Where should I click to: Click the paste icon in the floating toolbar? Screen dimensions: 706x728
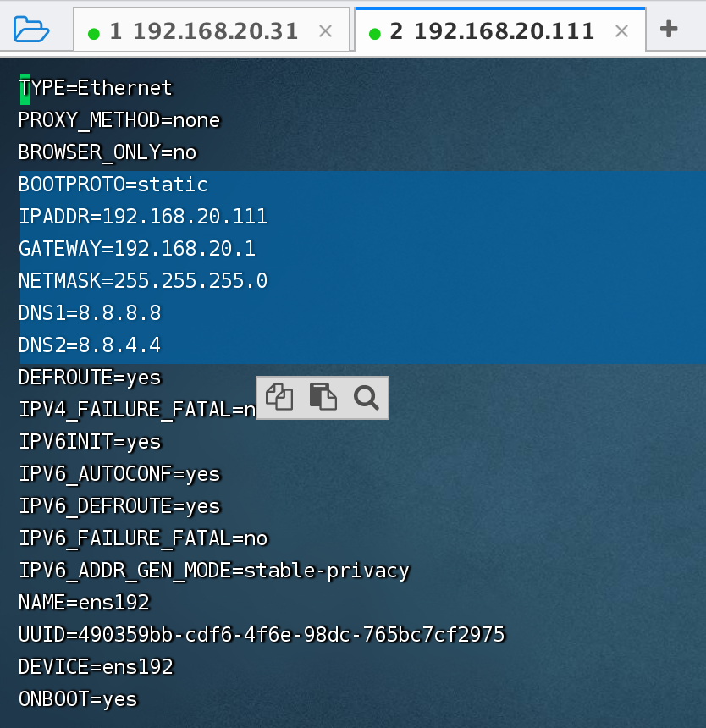(x=322, y=397)
